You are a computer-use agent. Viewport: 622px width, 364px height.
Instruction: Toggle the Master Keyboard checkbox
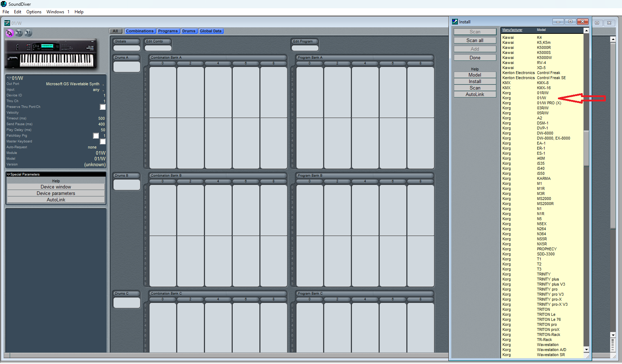103,141
